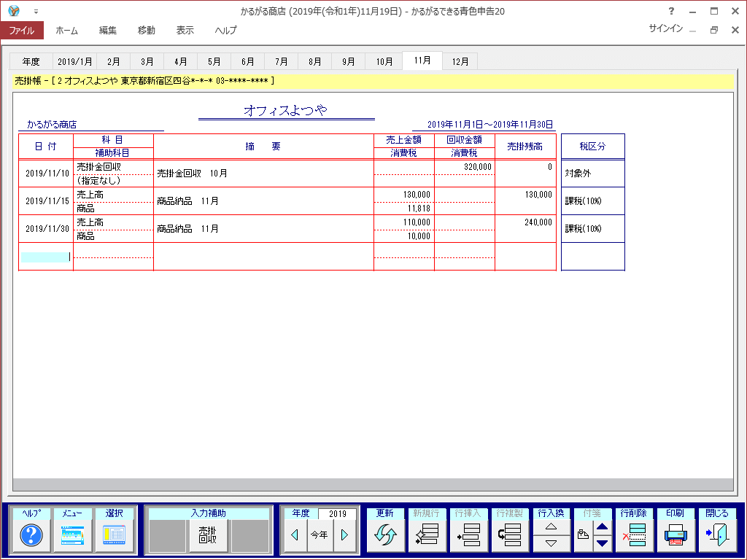Open the ファイル menu
The image size is (747, 560).
pos(22,30)
